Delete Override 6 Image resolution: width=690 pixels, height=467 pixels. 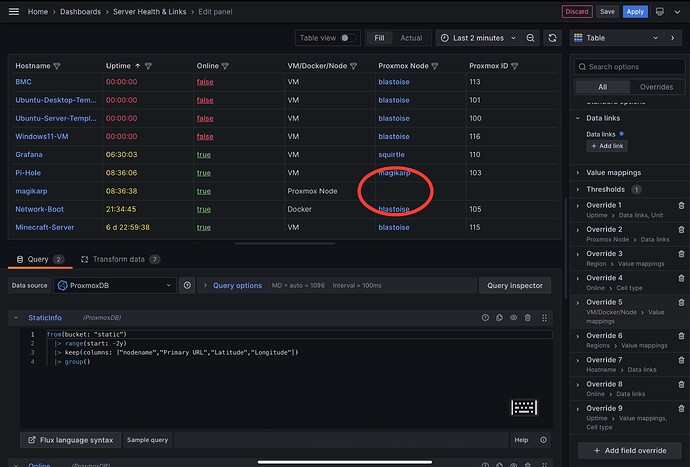[x=681, y=335]
